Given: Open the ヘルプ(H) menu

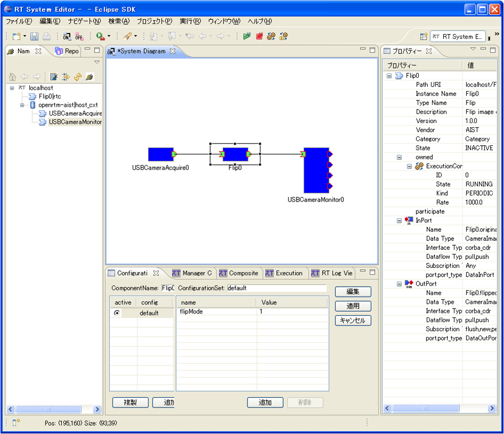Looking at the screenshot, I should pos(260,21).
